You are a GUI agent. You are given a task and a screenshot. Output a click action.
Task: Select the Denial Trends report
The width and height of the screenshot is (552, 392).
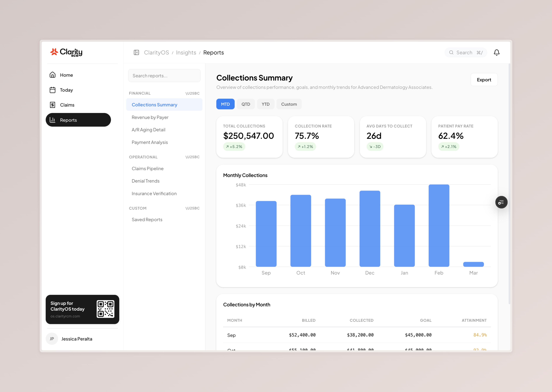pos(145,181)
